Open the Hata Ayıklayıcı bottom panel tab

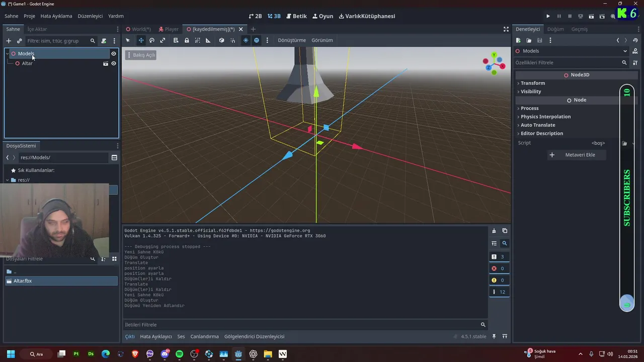pos(156,336)
